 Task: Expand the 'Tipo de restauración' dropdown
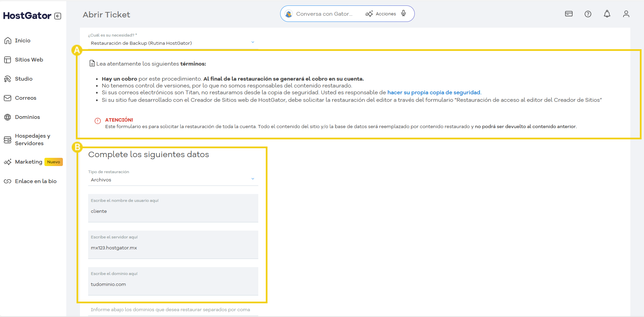(x=253, y=179)
